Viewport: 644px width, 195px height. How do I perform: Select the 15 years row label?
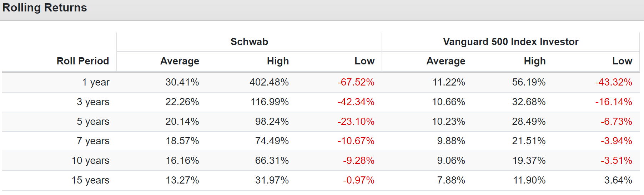coord(91,180)
